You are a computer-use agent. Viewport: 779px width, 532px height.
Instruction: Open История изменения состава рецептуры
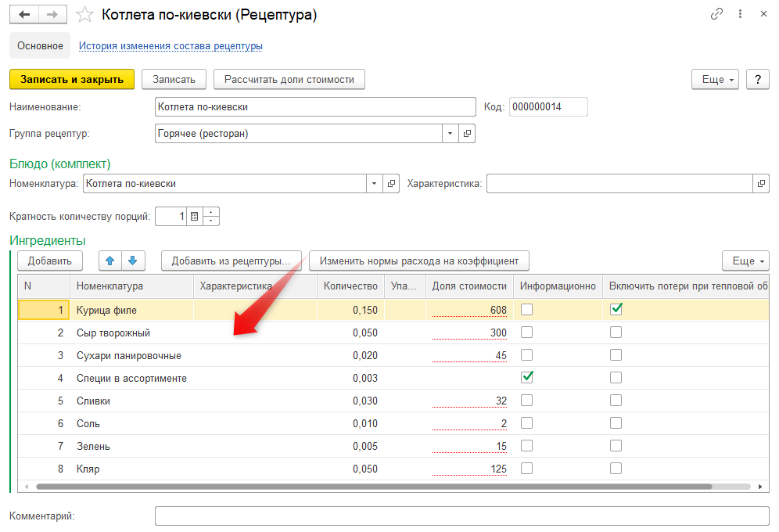[171, 46]
